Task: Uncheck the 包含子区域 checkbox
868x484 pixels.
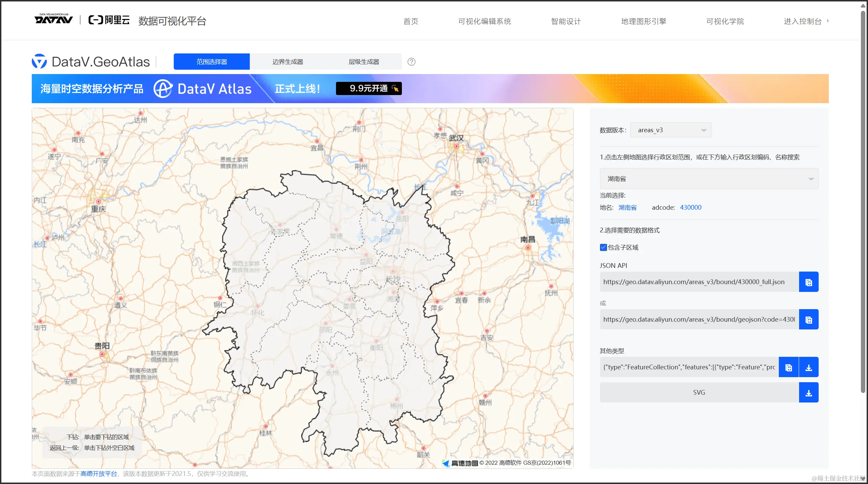Action: tap(603, 248)
